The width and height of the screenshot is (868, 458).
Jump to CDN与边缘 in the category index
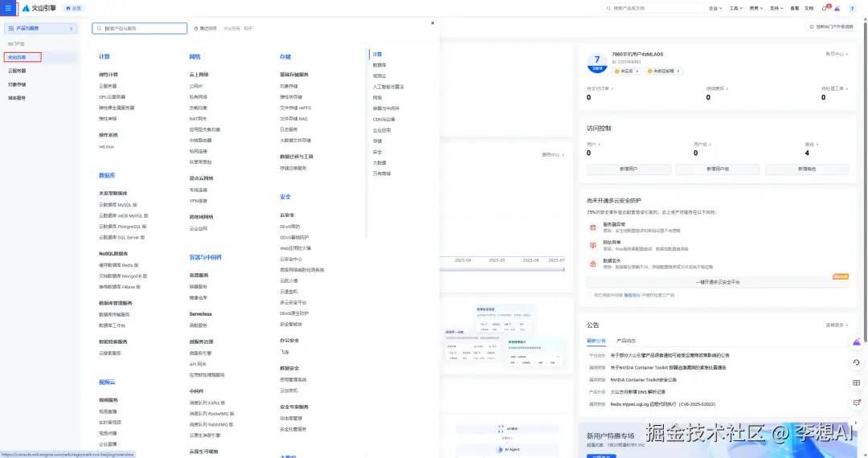click(x=383, y=120)
